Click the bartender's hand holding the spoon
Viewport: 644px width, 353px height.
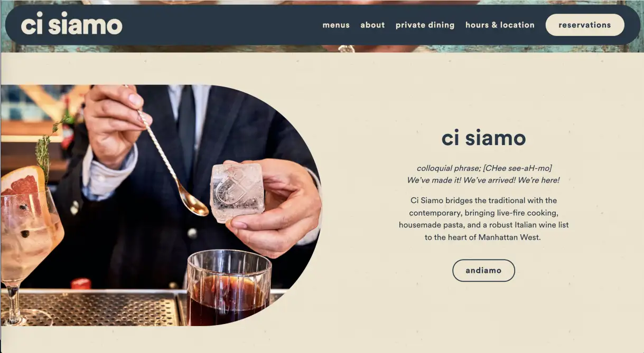pyautogui.click(x=113, y=124)
